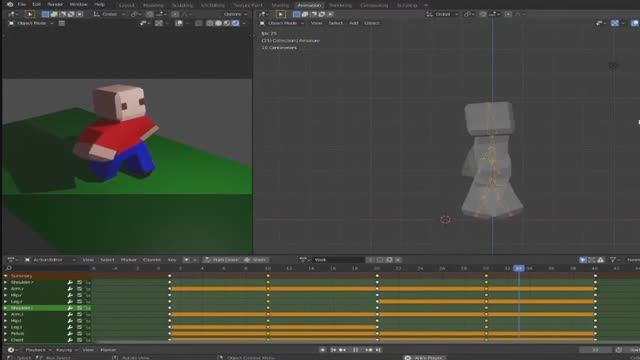Viewport: 640px width, 360px height.
Task: Toggle the mute checkbox on Arm.l
Action: [x=80, y=314]
